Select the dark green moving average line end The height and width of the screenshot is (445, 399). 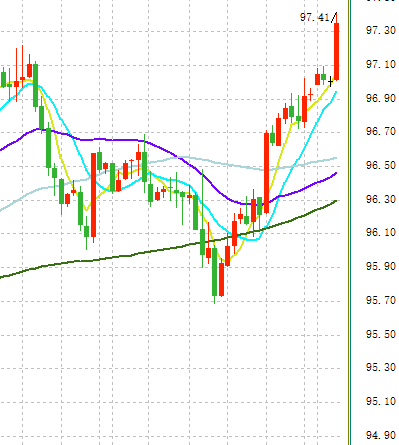(x=335, y=201)
